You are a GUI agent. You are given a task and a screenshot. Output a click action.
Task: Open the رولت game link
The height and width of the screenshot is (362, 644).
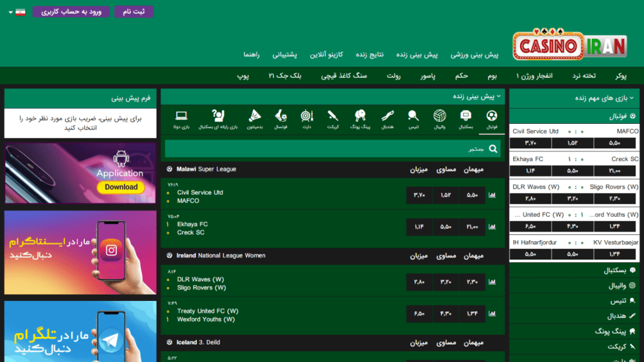[x=394, y=76]
